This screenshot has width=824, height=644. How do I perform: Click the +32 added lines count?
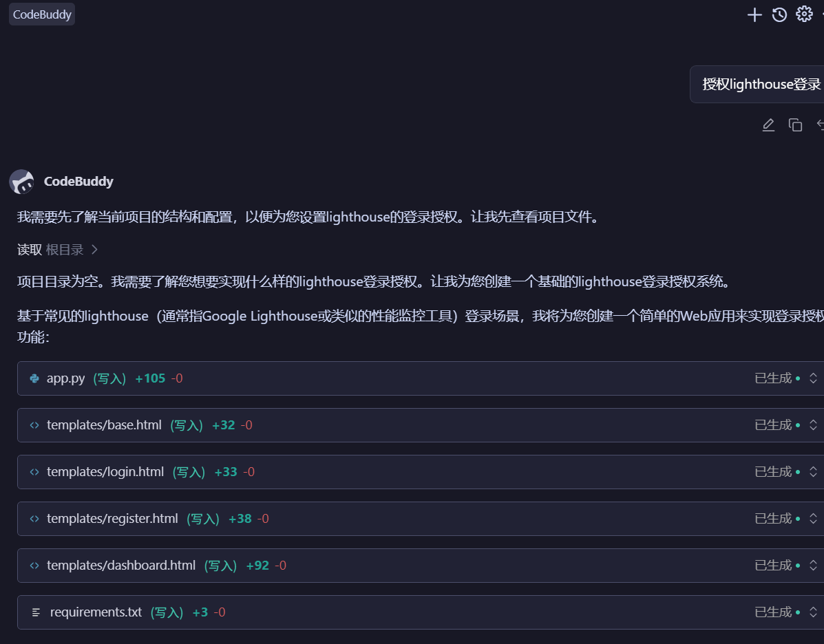point(223,425)
